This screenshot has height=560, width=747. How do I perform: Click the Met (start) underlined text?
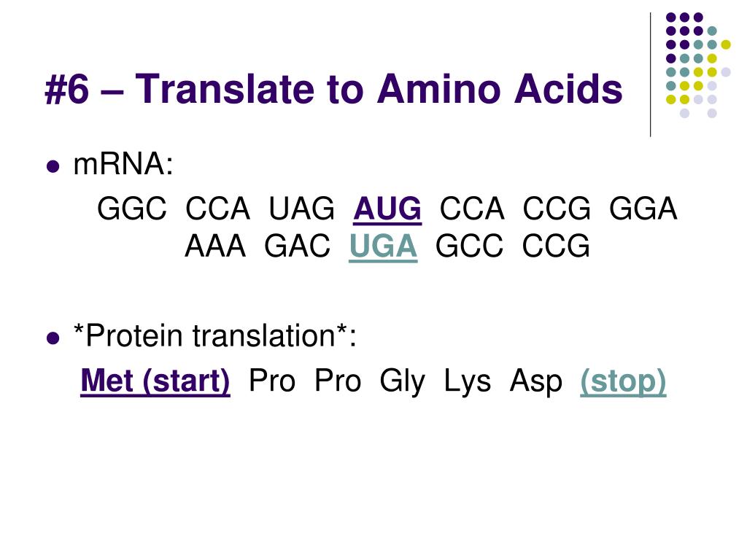click(155, 381)
